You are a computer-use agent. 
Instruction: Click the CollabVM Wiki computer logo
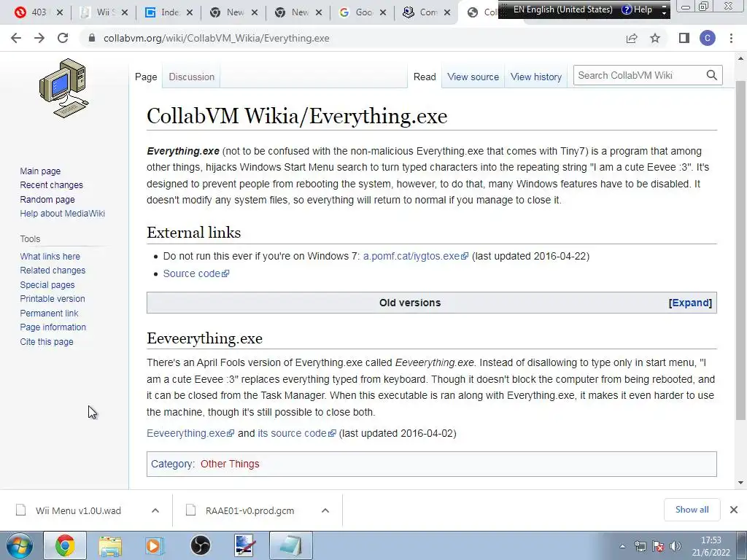point(64,88)
